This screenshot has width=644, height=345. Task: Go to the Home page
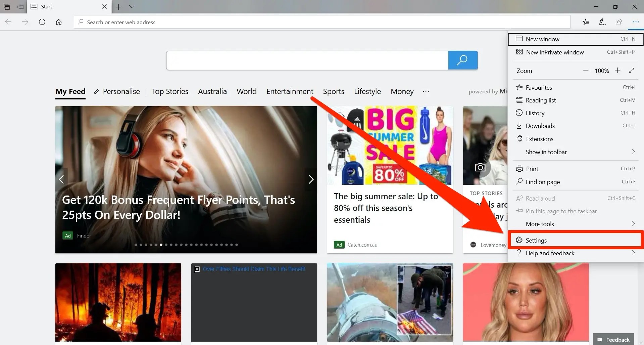59,22
